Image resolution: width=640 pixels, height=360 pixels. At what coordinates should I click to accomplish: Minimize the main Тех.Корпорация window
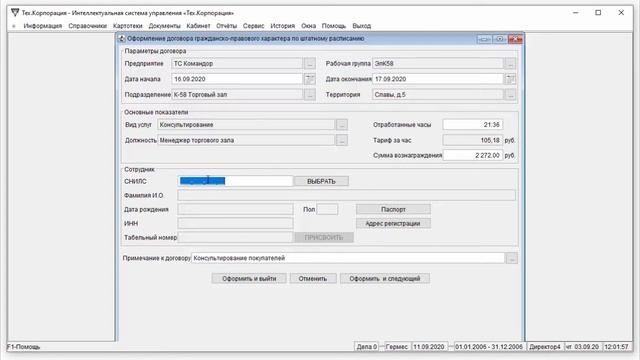pos(576,13)
